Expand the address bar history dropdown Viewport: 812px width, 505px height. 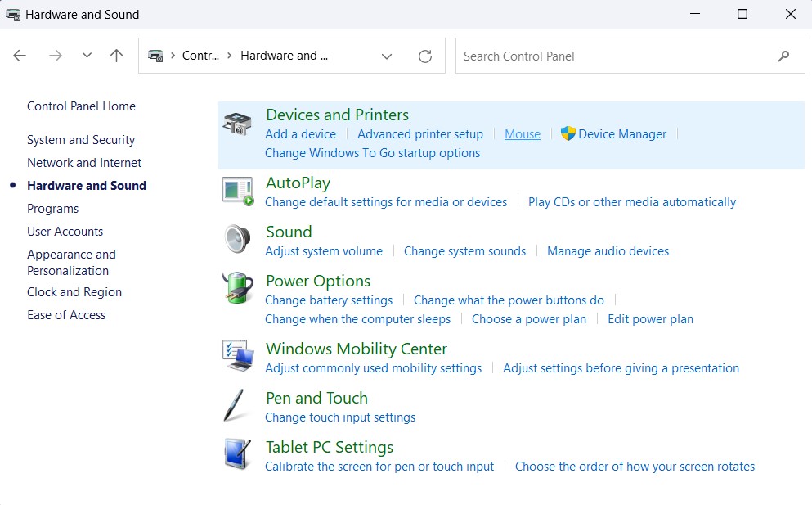tap(386, 56)
